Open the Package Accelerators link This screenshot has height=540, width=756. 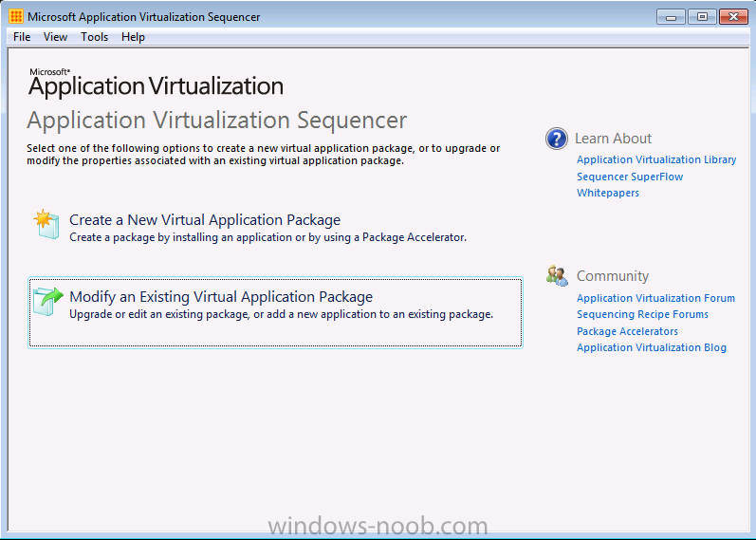tap(627, 331)
